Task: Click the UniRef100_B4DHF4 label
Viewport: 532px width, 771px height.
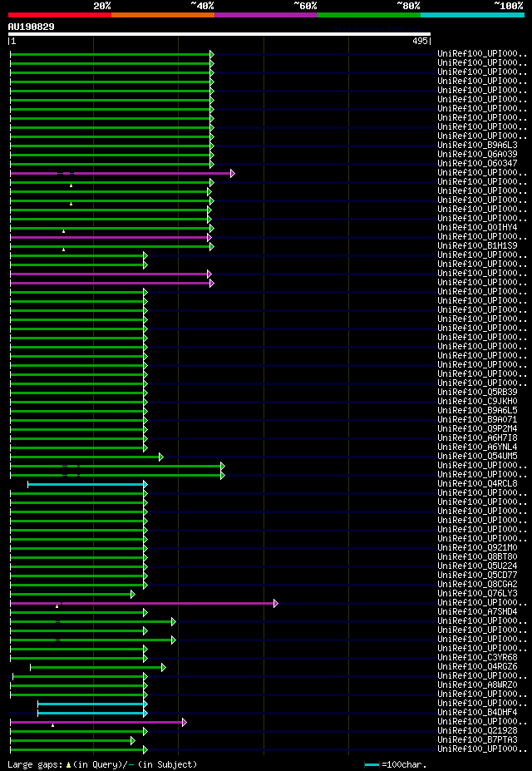Action: 477,713
